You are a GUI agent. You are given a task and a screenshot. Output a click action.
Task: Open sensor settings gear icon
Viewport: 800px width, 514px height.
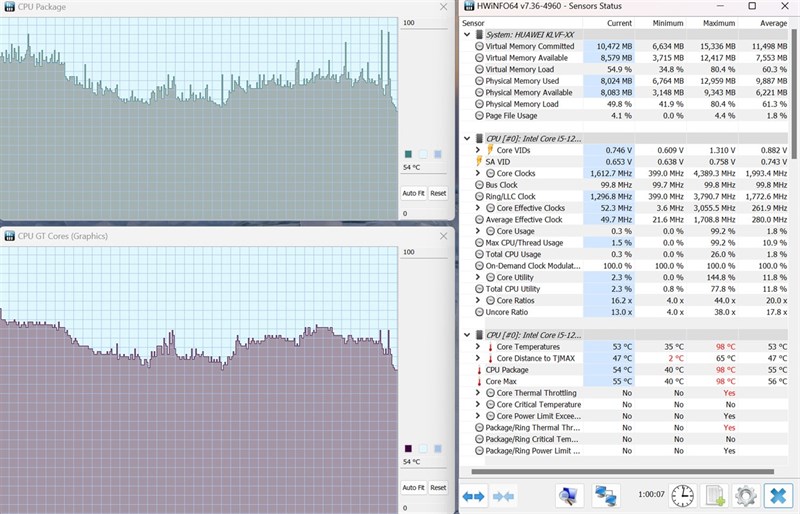coord(745,496)
